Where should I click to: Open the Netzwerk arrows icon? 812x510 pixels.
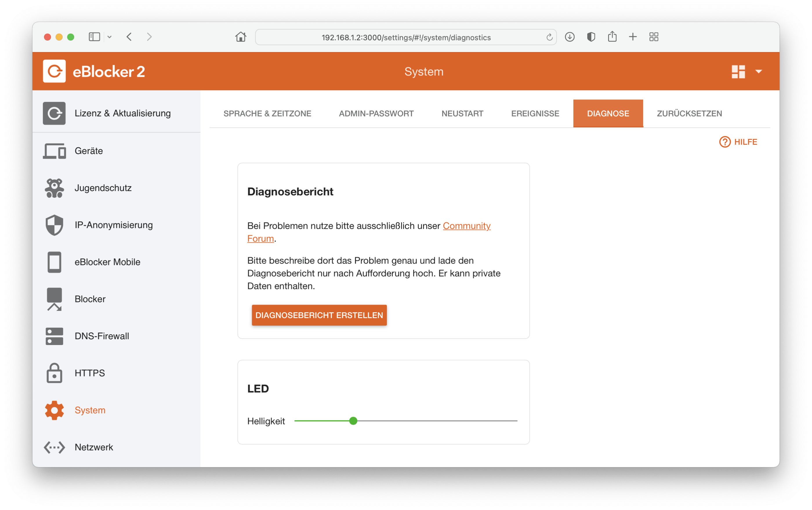[54, 447]
